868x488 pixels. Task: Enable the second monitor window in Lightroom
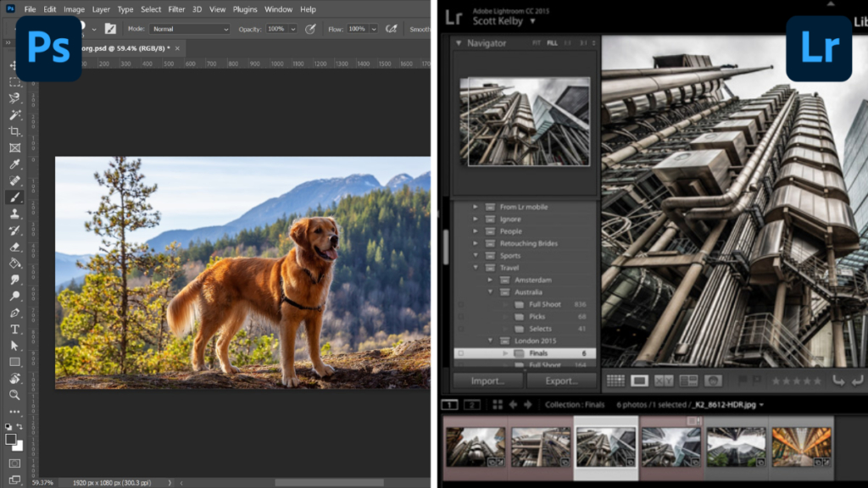(472, 404)
